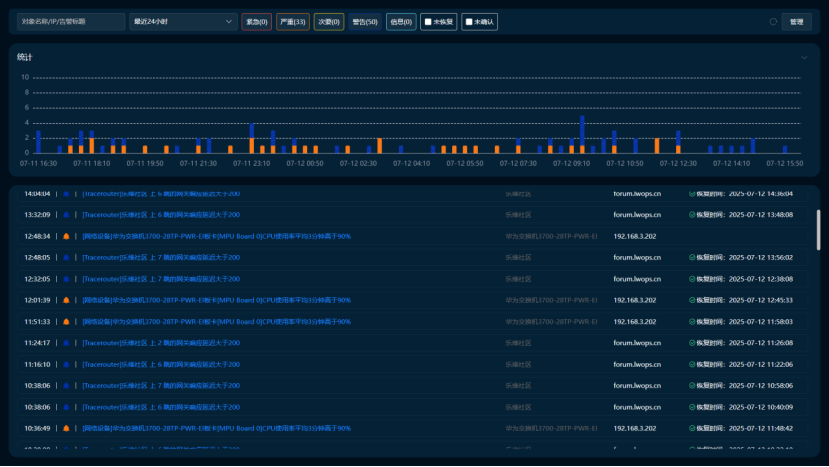Click green recovered icon for 13:48:08 recovery time
The height and width of the screenshot is (467, 829).
pos(692,215)
